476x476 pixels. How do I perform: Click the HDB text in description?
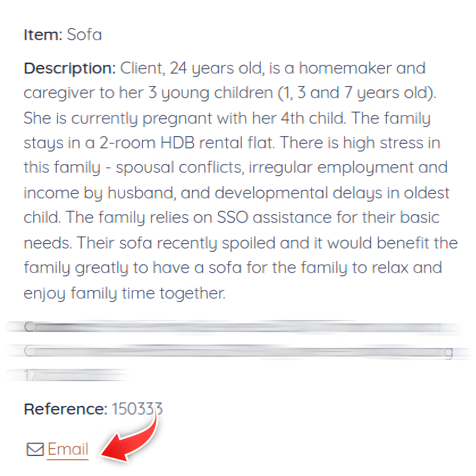tap(177, 143)
